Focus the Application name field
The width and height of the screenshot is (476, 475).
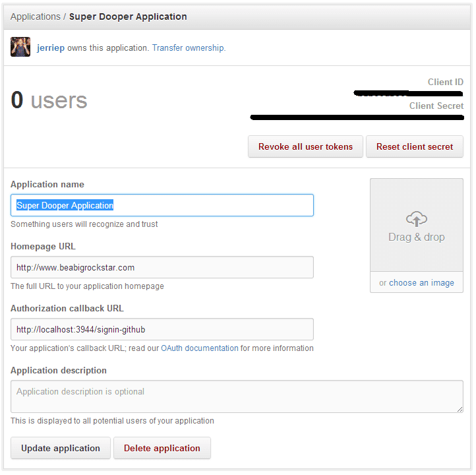pos(162,205)
